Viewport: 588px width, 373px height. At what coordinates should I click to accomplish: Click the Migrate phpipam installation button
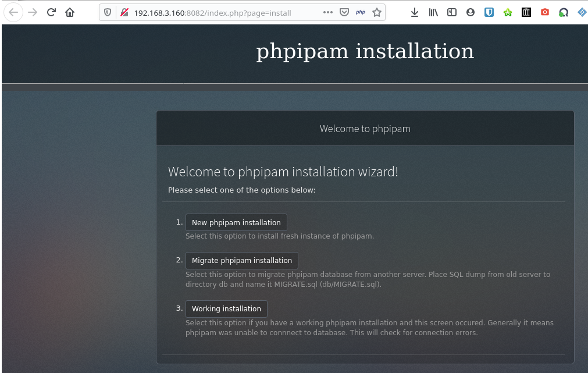(242, 260)
